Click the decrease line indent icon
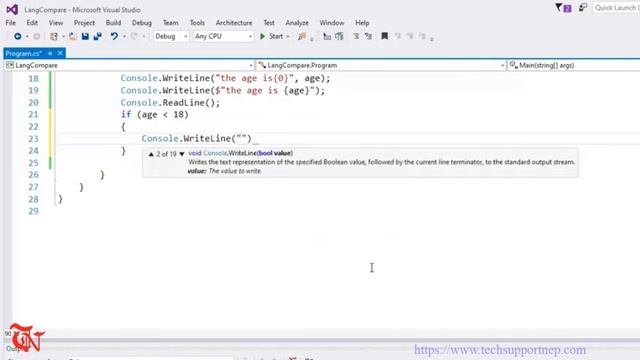 (356, 36)
